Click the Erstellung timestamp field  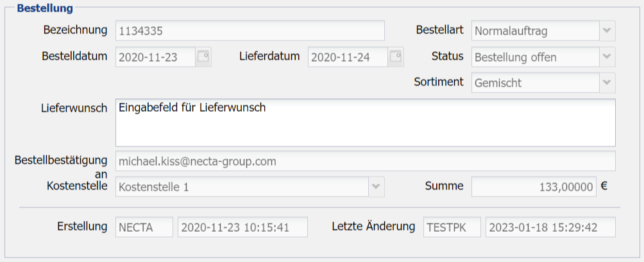(x=242, y=227)
